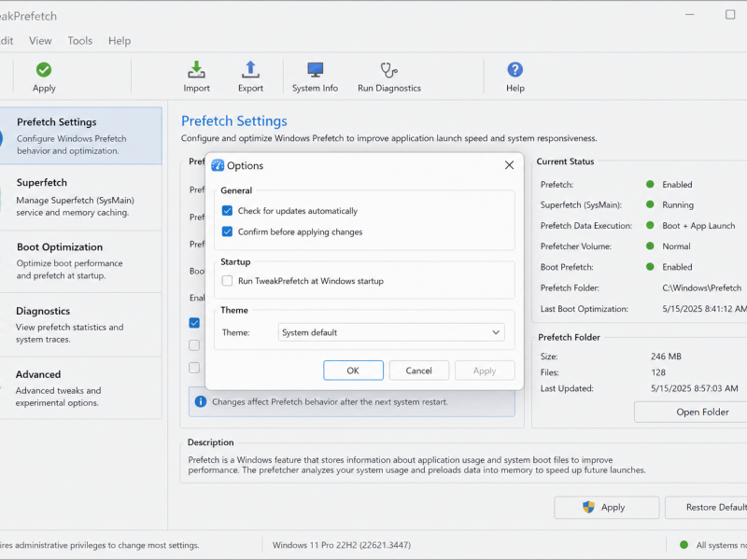This screenshot has height=560, width=747.
Task: Click the green All systems status dot
Action: [x=684, y=545]
